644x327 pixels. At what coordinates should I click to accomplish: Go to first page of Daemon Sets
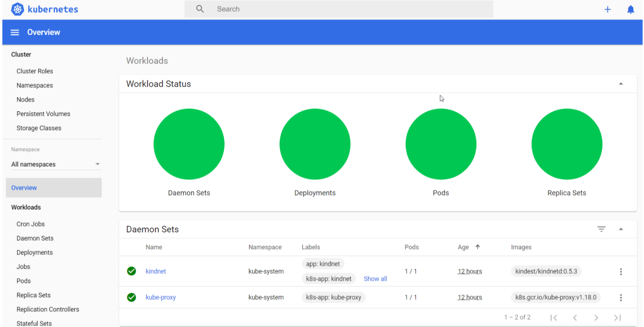[554, 318]
